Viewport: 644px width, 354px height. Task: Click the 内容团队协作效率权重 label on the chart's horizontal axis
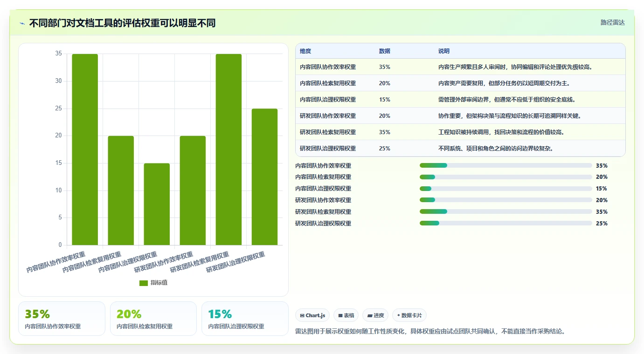click(56, 262)
